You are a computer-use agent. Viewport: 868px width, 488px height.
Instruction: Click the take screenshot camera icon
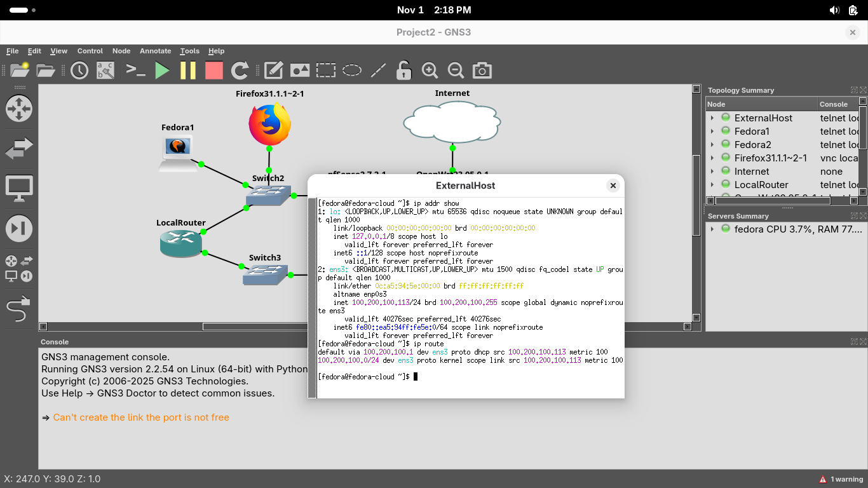pyautogui.click(x=482, y=71)
